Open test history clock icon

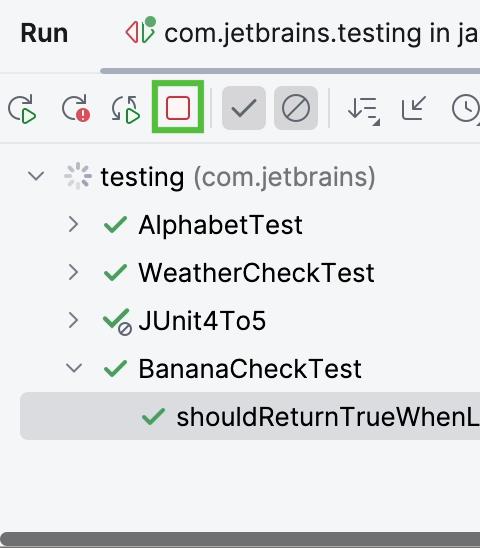coord(466,109)
